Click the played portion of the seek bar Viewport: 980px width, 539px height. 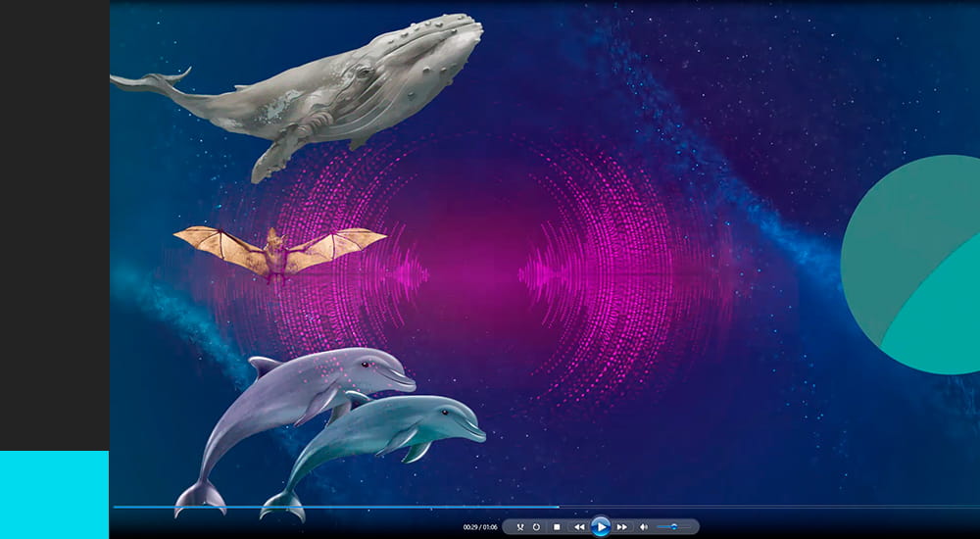pyautogui.click(x=333, y=507)
